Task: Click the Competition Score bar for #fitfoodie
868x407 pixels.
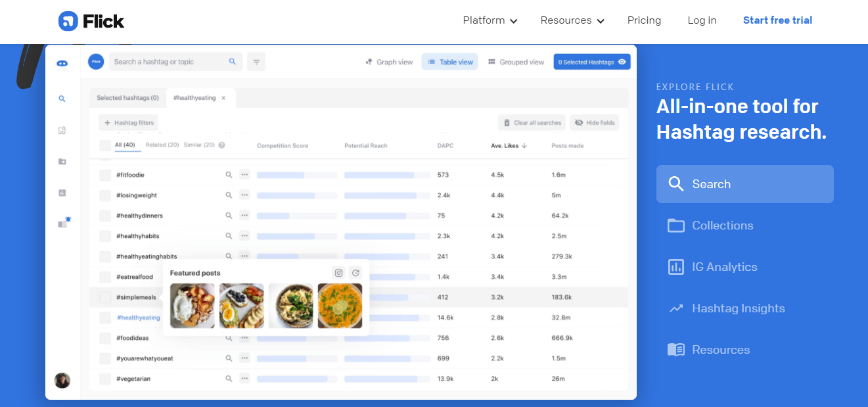Action: click(x=297, y=175)
